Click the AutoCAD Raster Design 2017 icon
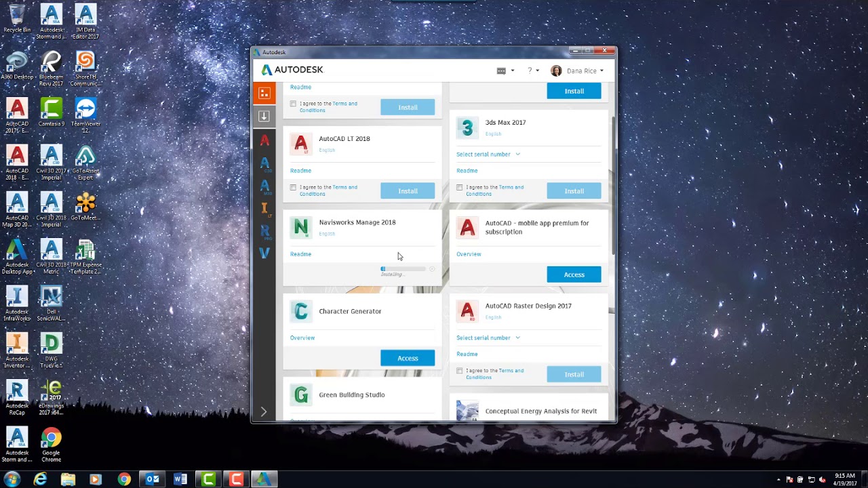 point(467,311)
